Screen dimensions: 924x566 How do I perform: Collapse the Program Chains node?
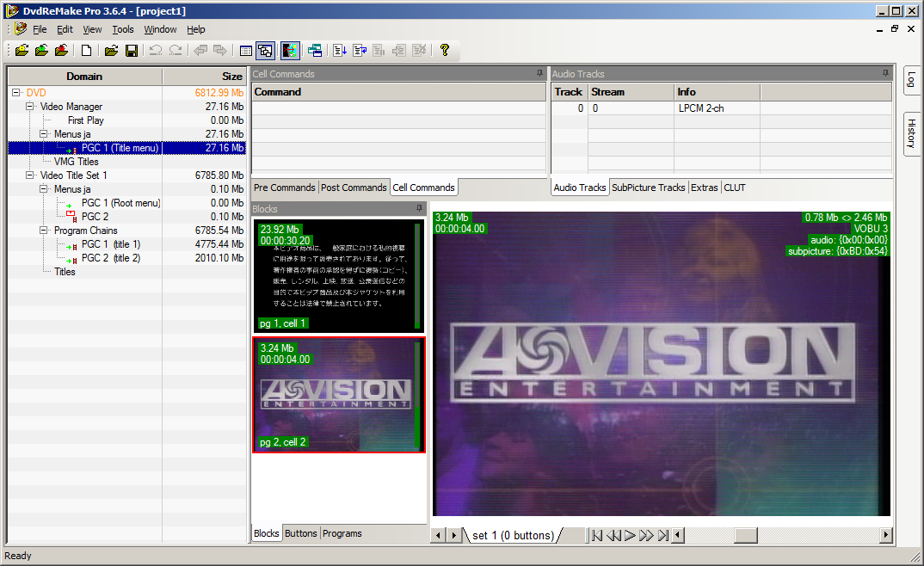coord(44,231)
